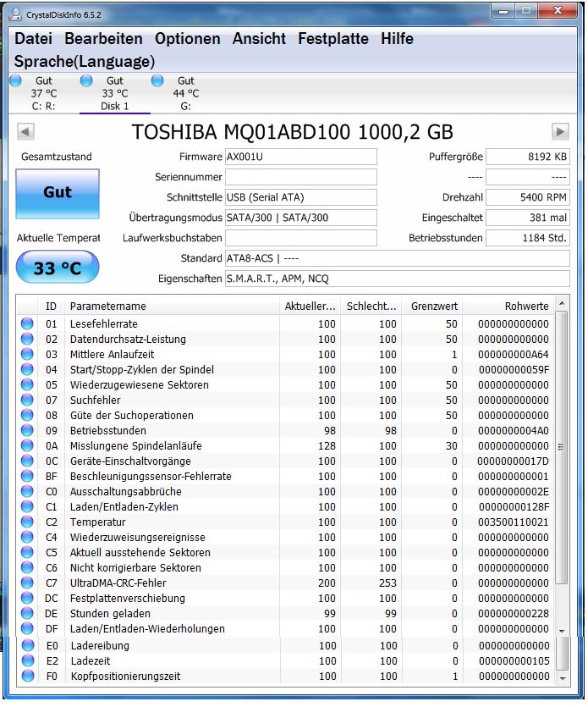Click the empty Laufwerksbuchstaben field
Screen dimensions: 588x707
(x=301, y=238)
